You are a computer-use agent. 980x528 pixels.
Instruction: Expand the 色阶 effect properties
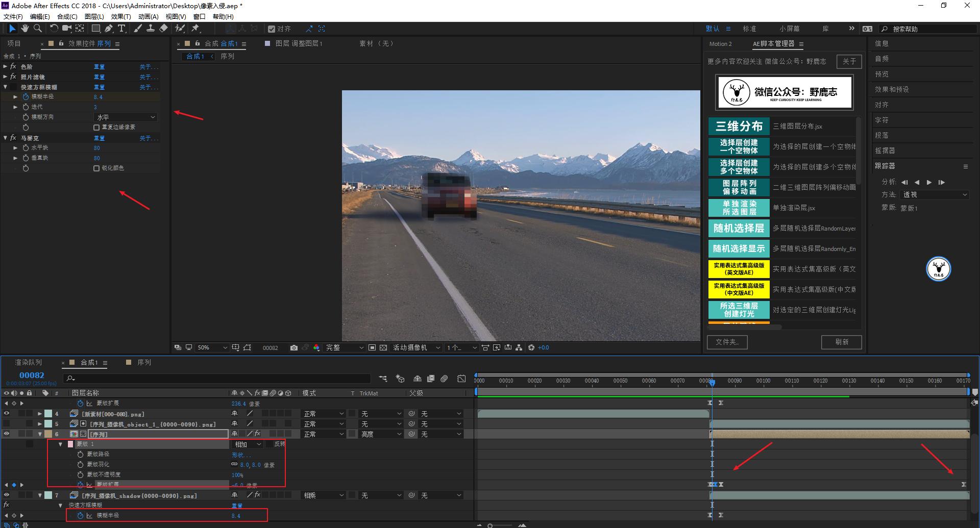pos(6,67)
